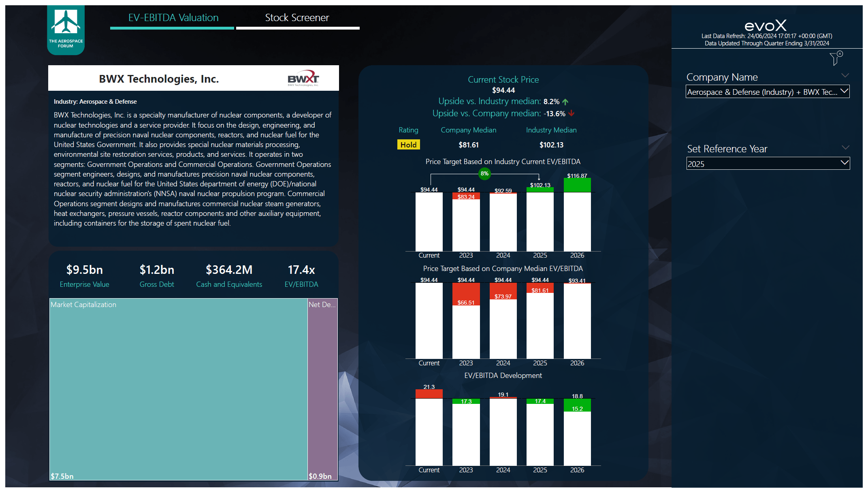Image resolution: width=868 pixels, height=493 pixels.
Task: Click the $7.5bn market cap label
Action: coord(62,476)
